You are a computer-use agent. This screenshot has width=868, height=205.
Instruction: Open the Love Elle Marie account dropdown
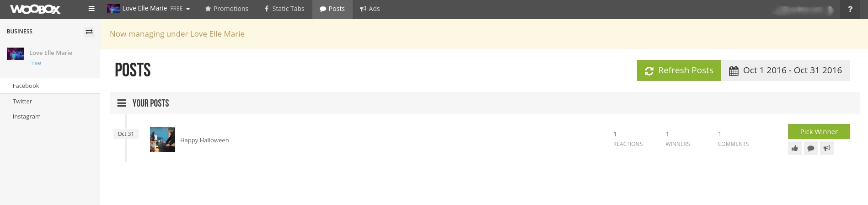(x=149, y=9)
